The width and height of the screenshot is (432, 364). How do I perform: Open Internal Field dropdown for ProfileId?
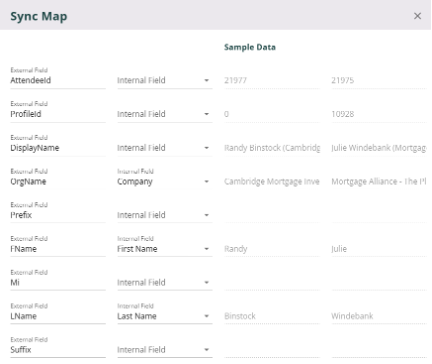coord(165,114)
